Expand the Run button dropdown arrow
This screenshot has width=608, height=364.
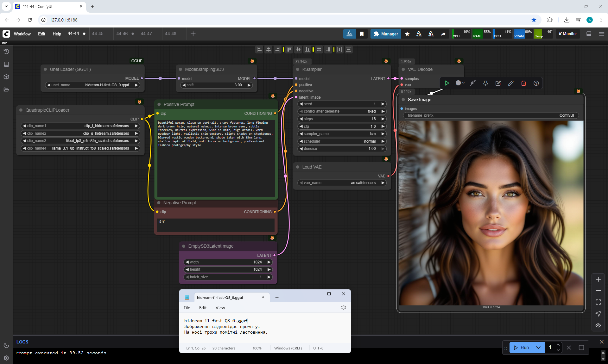click(x=538, y=348)
